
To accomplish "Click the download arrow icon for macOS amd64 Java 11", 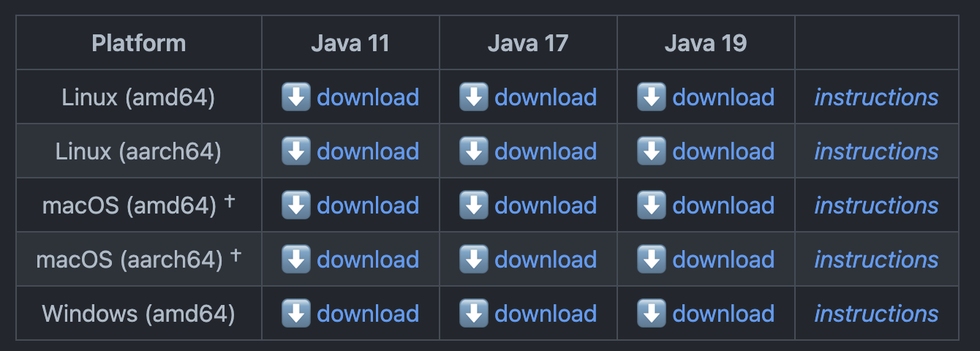I will pos(296,205).
